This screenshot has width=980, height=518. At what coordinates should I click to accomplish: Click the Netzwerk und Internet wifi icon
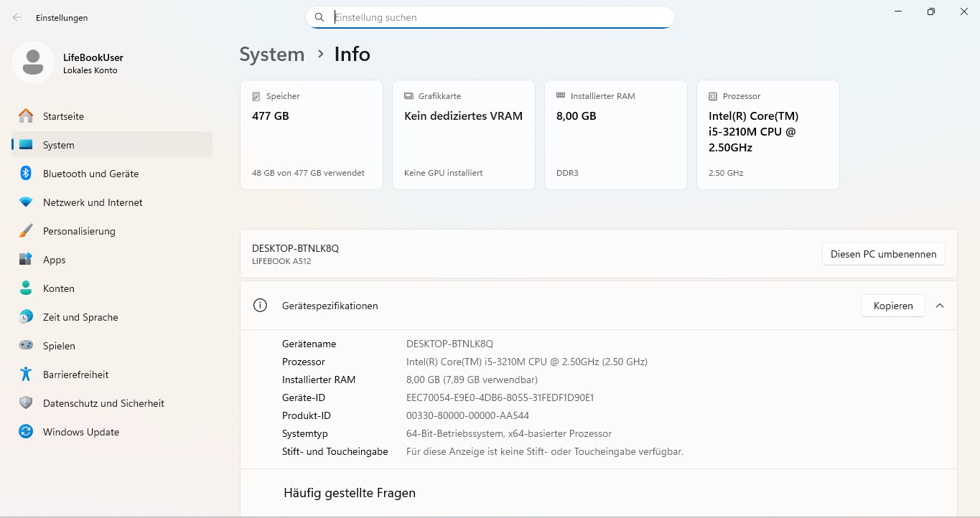[x=26, y=202]
